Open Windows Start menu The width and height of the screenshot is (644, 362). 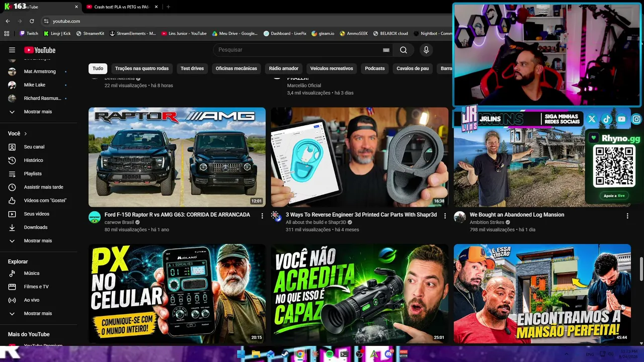click(241, 354)
